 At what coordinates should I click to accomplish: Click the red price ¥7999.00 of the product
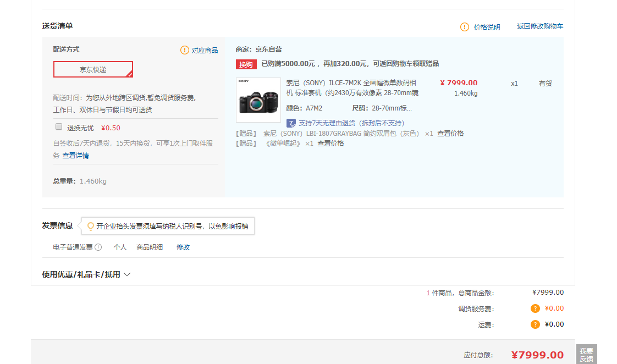pos(459,82)
